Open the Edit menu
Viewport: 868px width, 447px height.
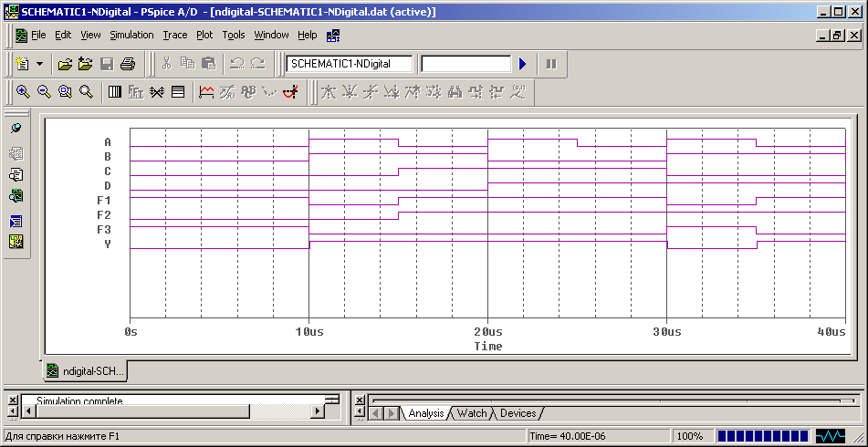(x=63, y=35)
